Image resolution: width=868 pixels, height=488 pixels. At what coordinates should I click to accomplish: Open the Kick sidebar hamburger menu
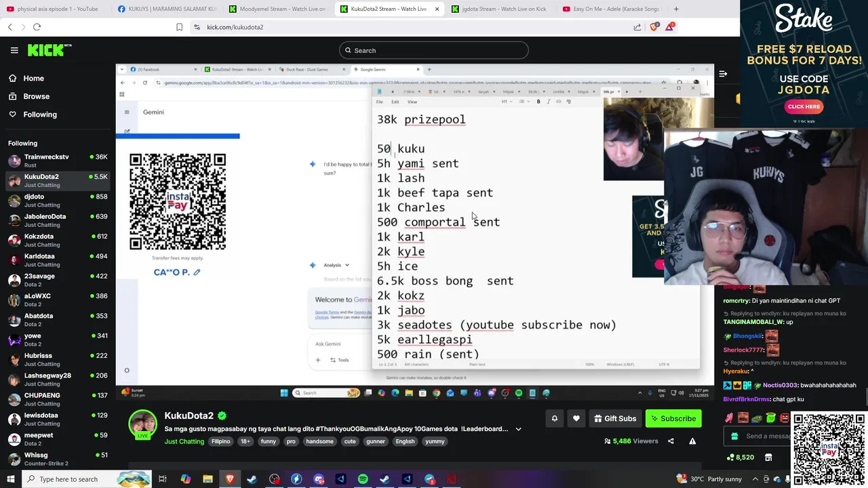[14, 50]
